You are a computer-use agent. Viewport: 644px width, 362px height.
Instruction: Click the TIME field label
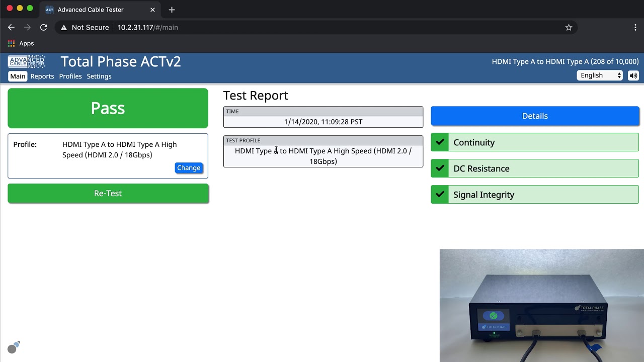[x=232, y=111]
